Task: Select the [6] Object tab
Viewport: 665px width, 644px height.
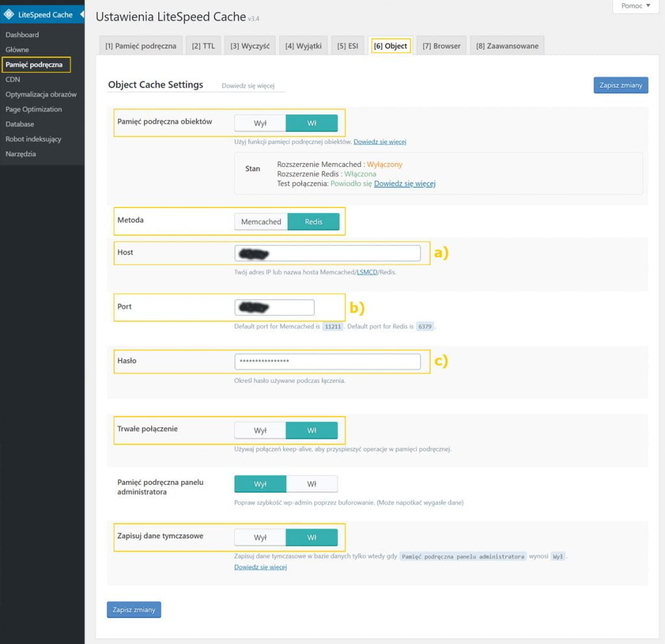Action: [390, 46]
